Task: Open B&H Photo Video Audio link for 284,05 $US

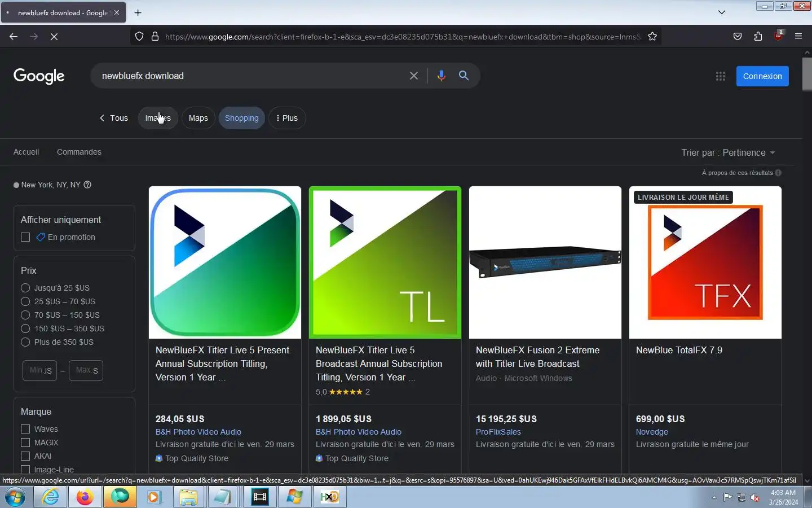Action: (x=198, y=432)
